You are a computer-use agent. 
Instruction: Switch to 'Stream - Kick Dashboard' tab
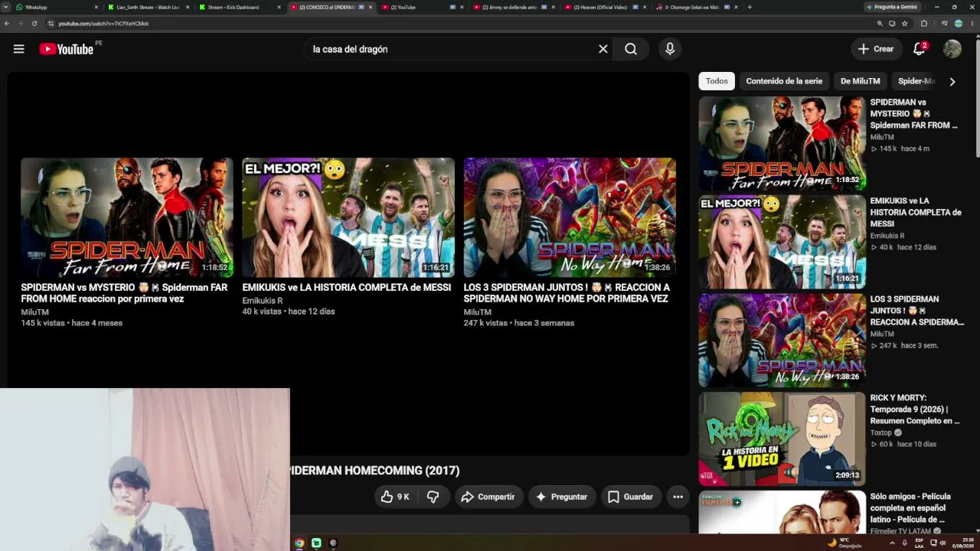point(240,7)
